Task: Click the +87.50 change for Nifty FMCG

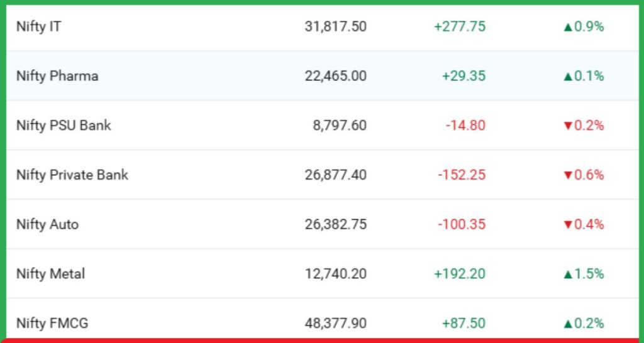Action: [464, 324]
